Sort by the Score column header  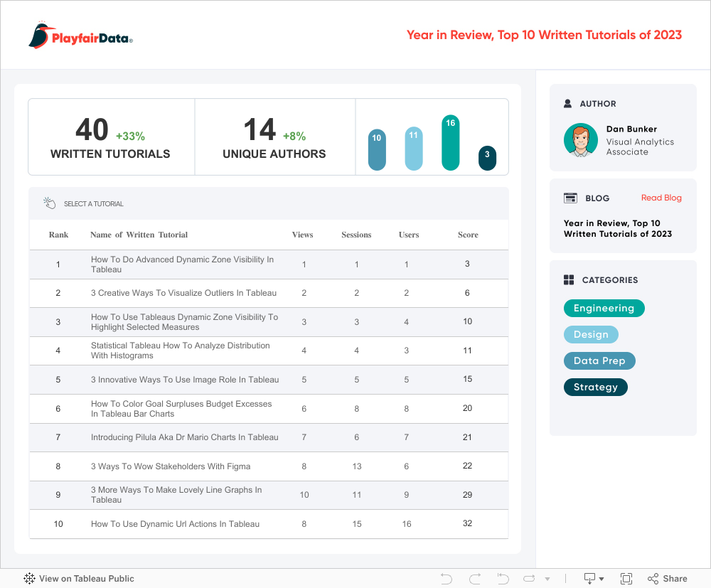tap(468, 235)
